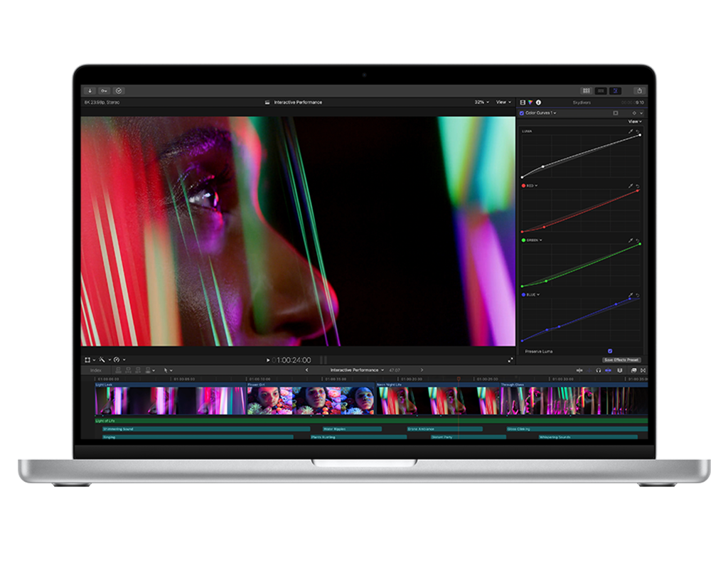Click the Retime menu icon below the viewer
This screenshot has width=728, height=573.
(117, 360)
